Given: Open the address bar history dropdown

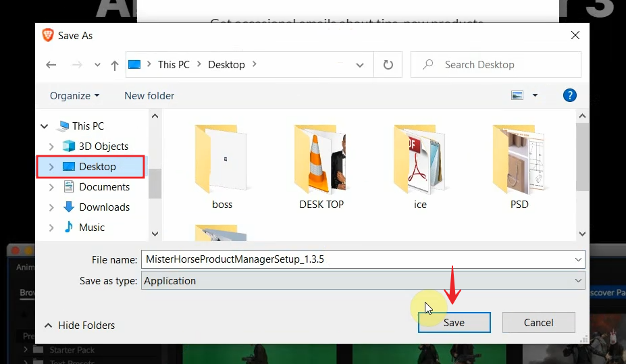Looking at the screenshot, I should pos(360,65).
